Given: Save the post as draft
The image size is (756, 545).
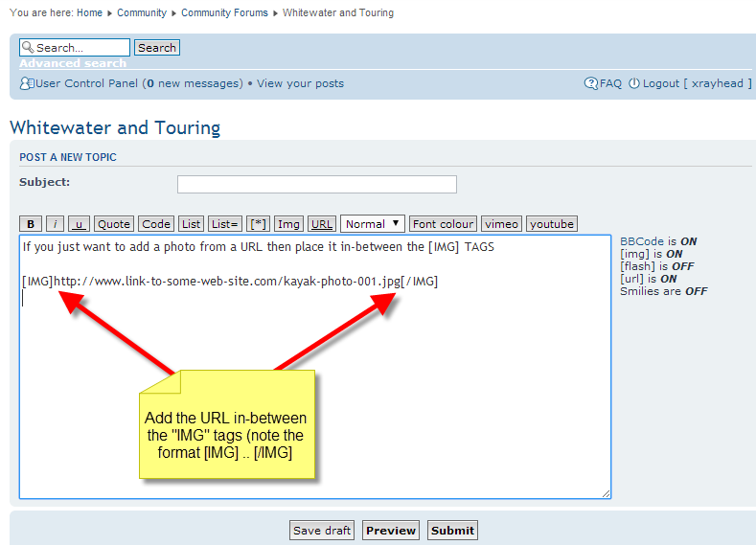Looking at the screenshot, I should 322,530.
